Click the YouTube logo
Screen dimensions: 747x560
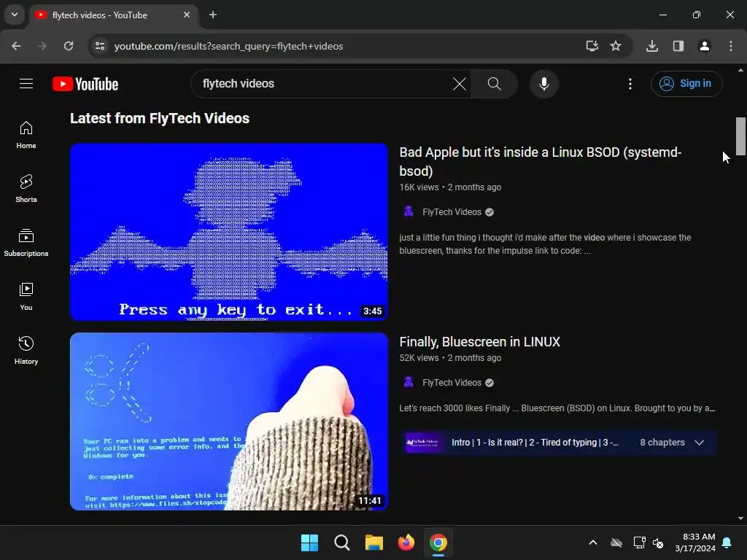[x=85, y=84]
